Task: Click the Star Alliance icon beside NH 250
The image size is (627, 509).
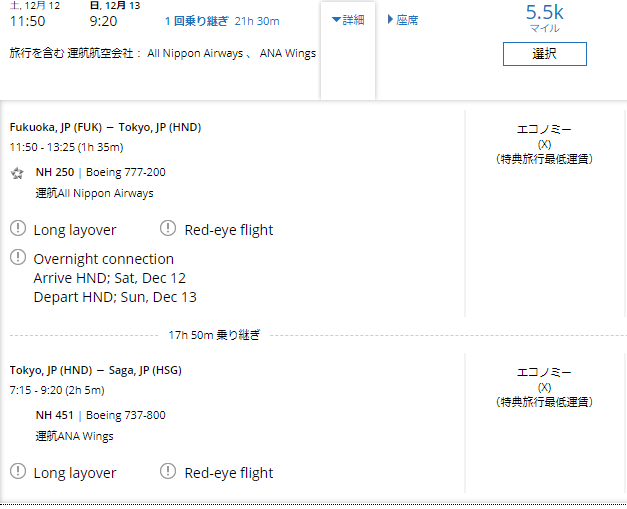Action: [x=17, y=173]
